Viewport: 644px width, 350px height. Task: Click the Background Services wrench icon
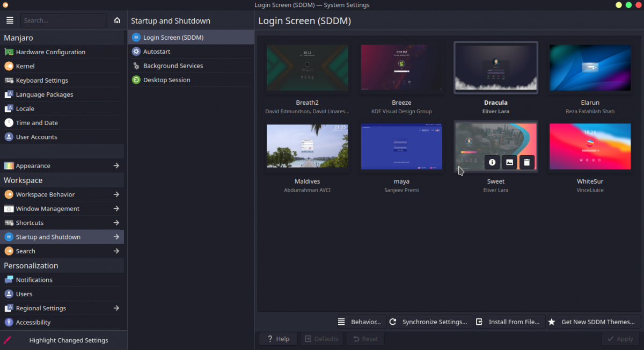point(137,65)
